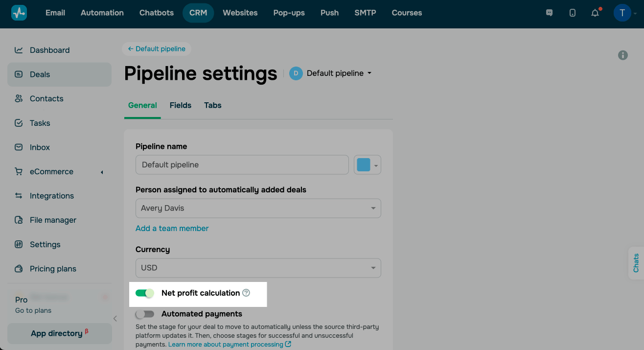Expand the eCommerce sidebar submenu arrow
This screenshot has width=644, height=350.
[x=102, y=172]
